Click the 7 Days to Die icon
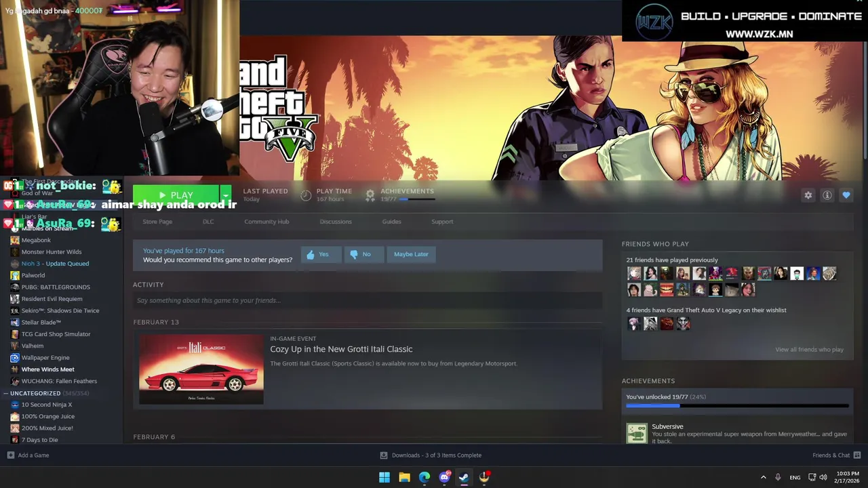Viewport: 868px width, 488px height. 15,440
